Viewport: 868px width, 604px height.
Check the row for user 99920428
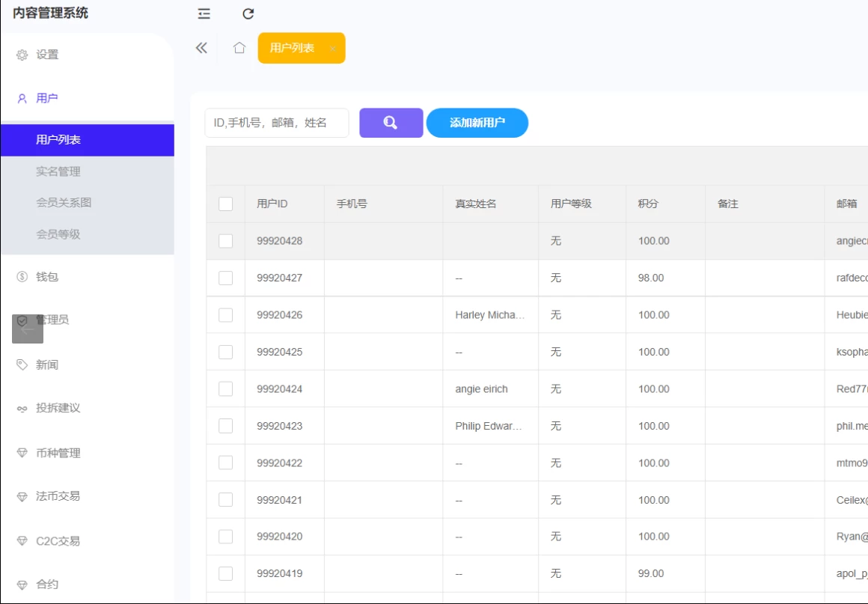(x=225, y=240)
